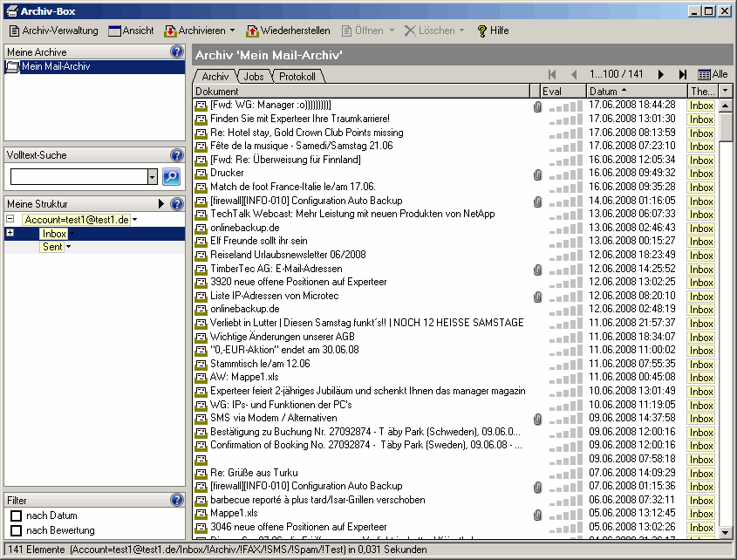Viewport: 737px width, 560px height.
Task: Open the Hilfe help icon
Action: tap(481, 31)
